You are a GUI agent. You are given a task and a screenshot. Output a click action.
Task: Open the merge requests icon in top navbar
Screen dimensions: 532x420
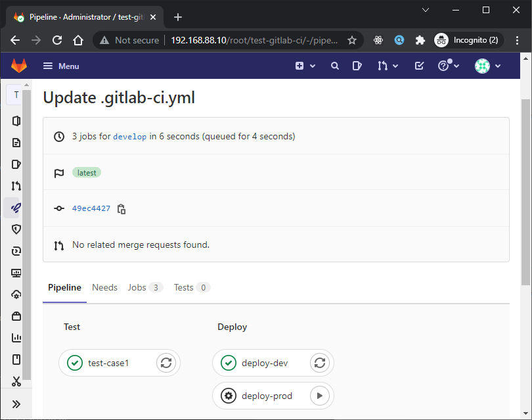[x=382, y=66]
